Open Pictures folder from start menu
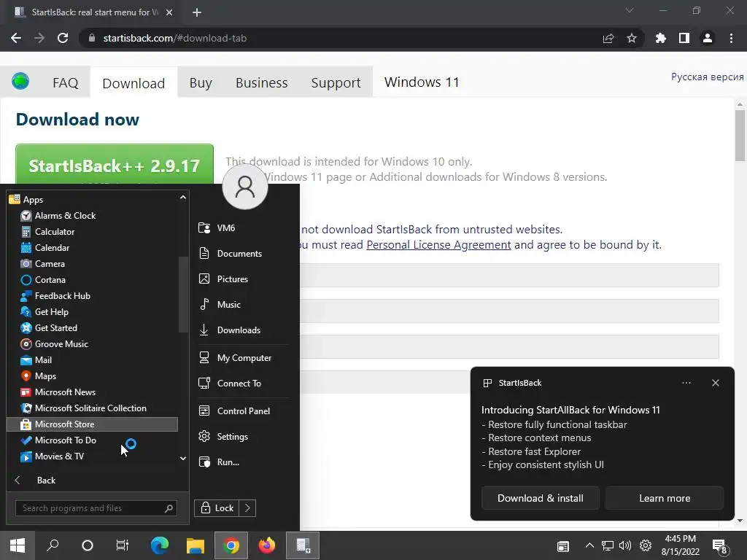747x560 pixels. point(223,279)
